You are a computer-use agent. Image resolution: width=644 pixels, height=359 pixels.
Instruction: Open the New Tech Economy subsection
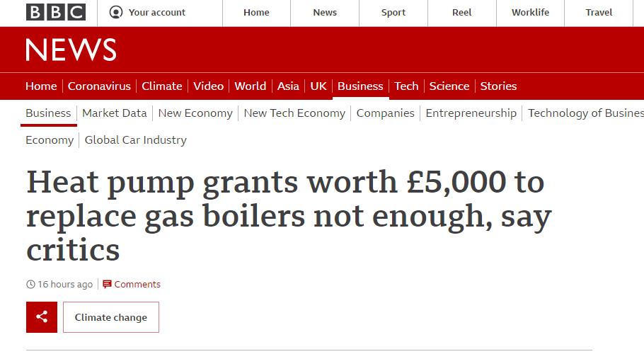coord(294,113)
